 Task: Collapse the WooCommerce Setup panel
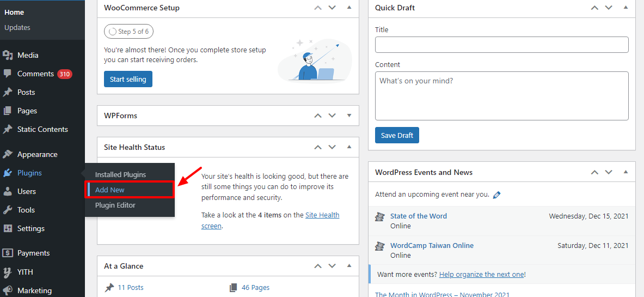click(349, 8)
